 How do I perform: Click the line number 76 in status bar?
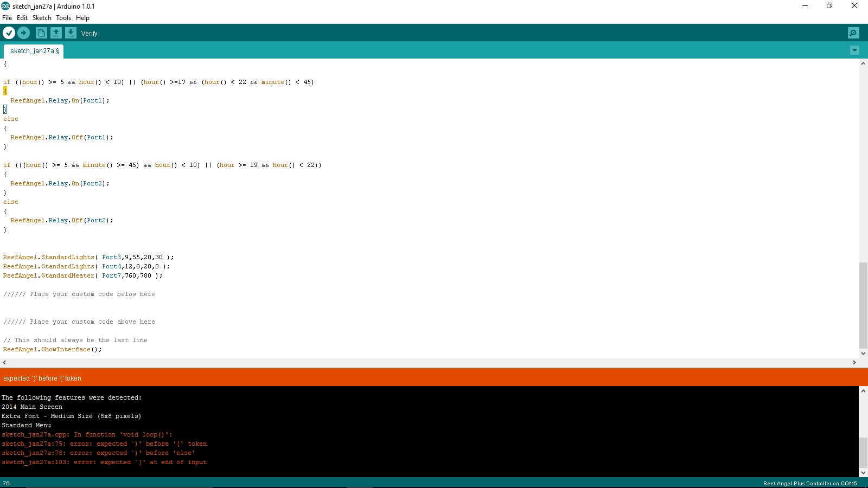6,483
